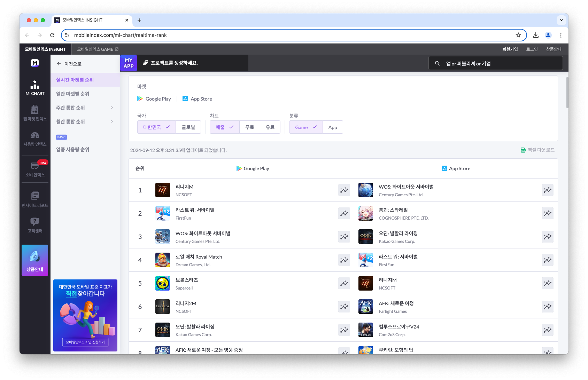Click the search magnifier icon
The height and width of the screenshot is (380, 588).
437,63
